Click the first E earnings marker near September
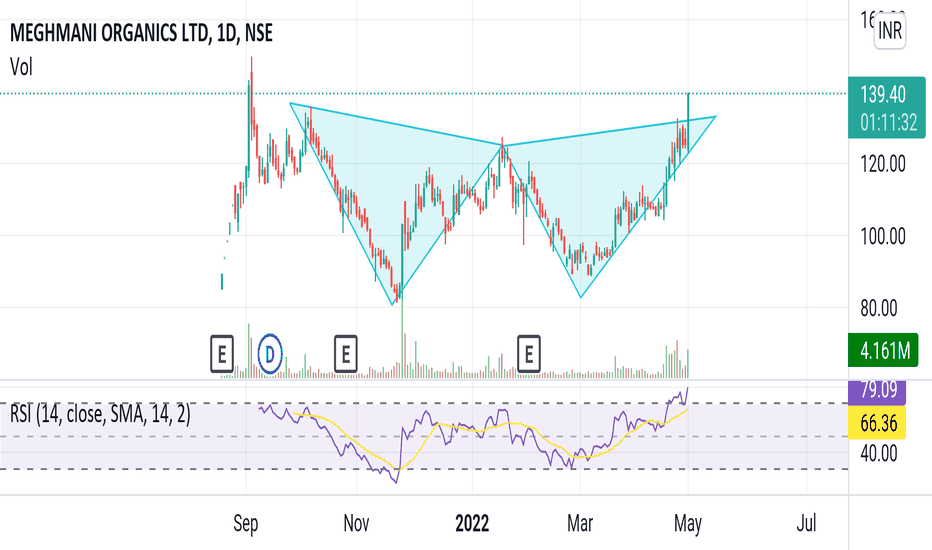 pyautogui.click(x=222, y=354)
